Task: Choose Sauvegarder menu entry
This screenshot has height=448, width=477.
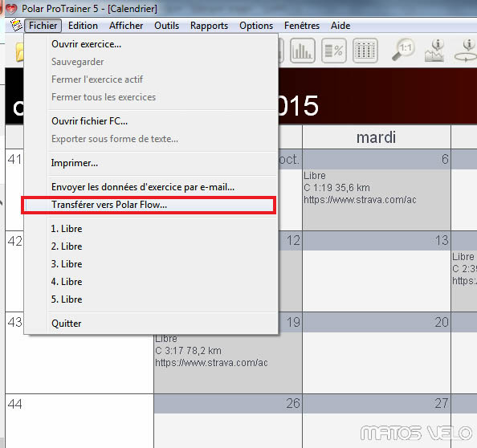Action: [151, 62]
